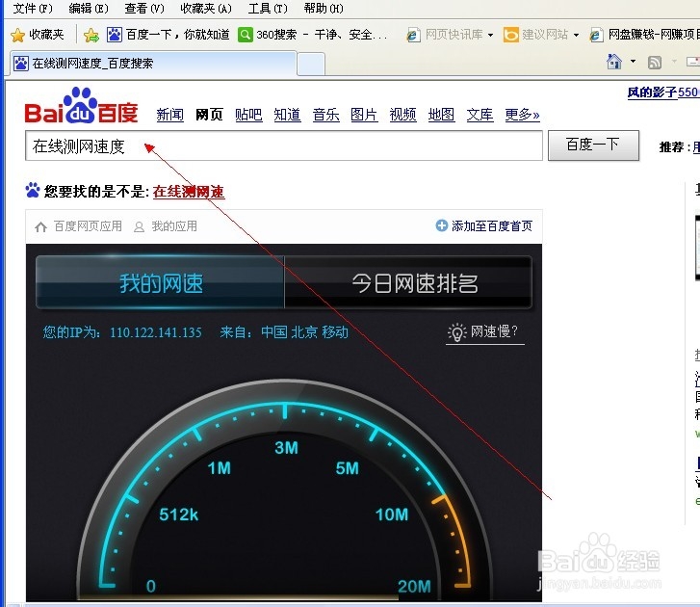Click the add-to-favorites-bar star icon

(91, 35)
